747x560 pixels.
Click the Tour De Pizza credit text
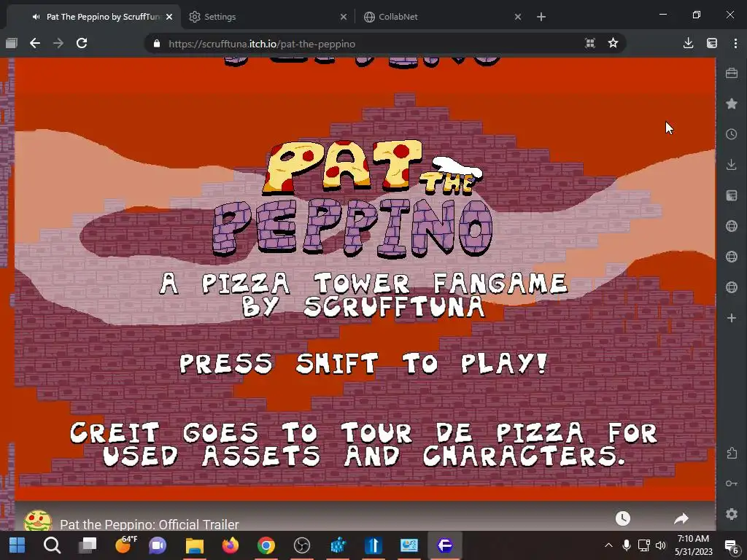coord(363,444)
